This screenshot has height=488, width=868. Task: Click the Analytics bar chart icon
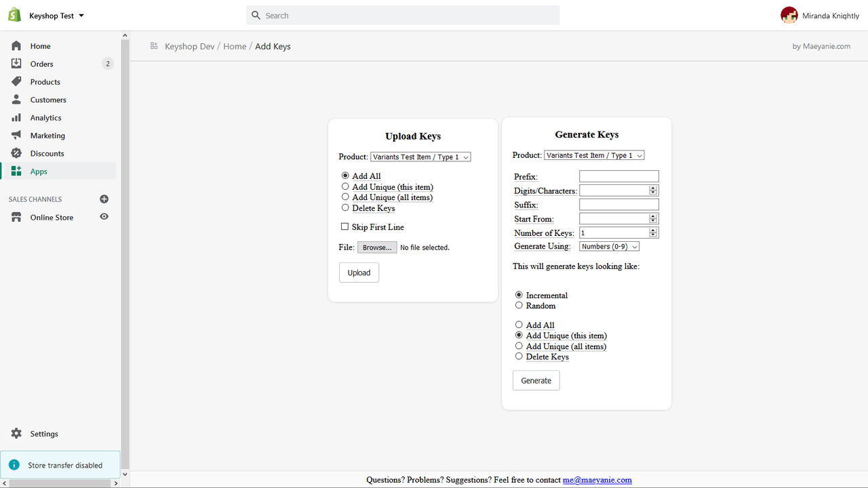(x=16, y=118)
